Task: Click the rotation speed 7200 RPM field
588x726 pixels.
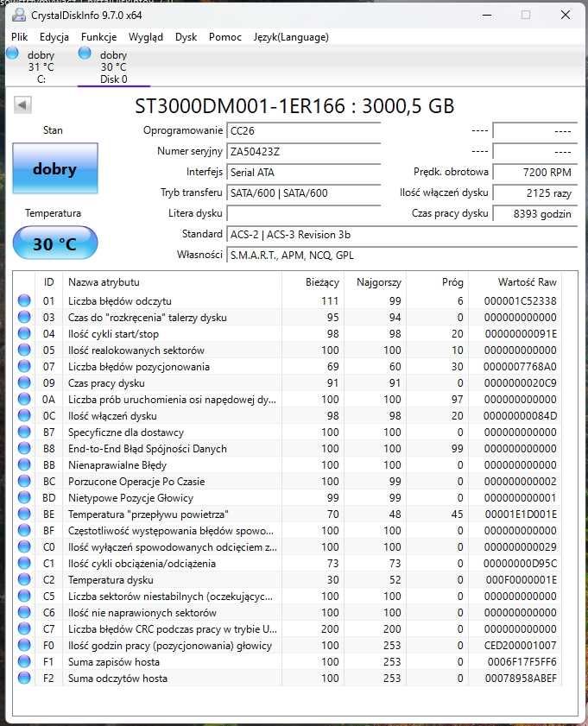Action: pos(535,173)
